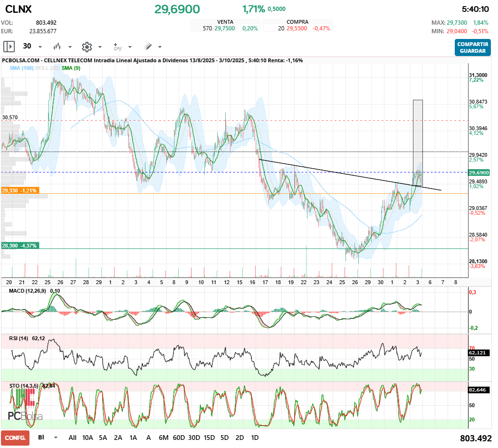The width and height of the screenshot is (498, 448).
Task: Open the CONFG. button
Action: 15,438
